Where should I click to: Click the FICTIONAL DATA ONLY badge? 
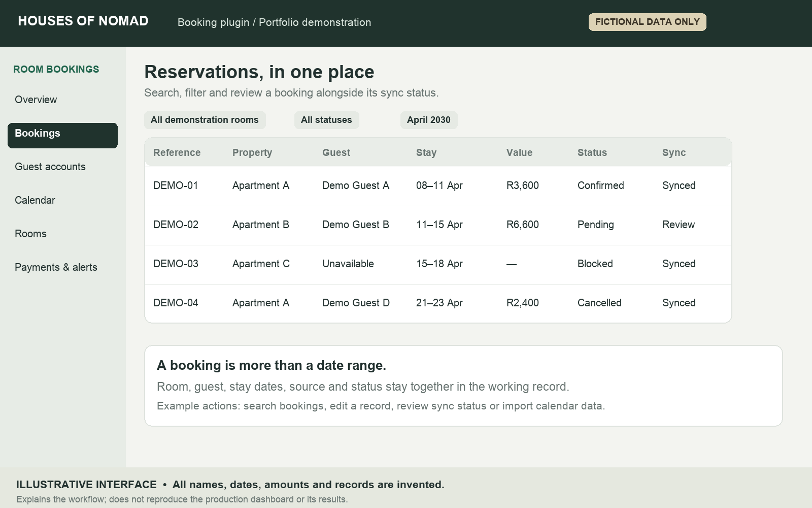tap(648, 22)
